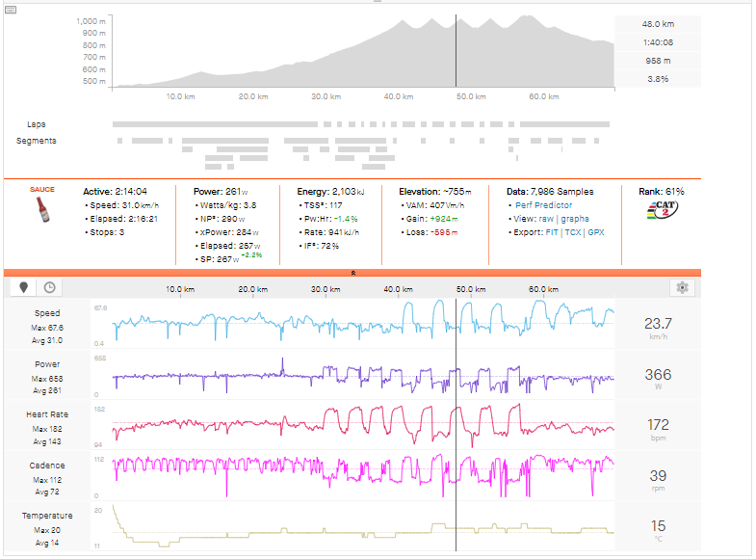
Task: Click the Heart Rate stream label
Action: click(x=47, y=415)
